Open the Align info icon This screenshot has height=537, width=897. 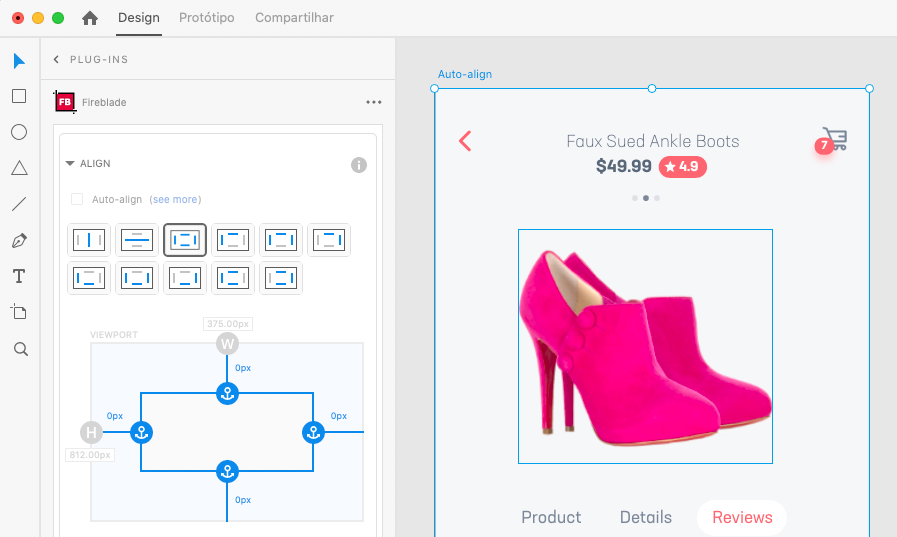(x=359, y=165)
